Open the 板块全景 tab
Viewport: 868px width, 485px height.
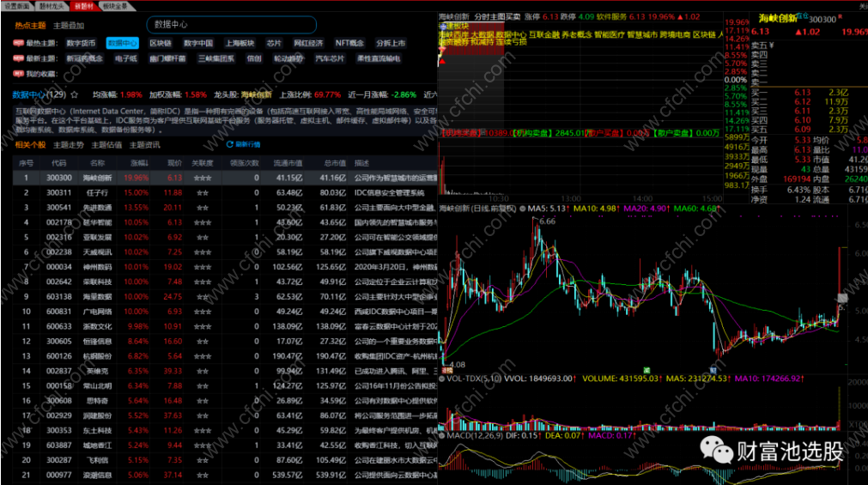click(116, 6)
